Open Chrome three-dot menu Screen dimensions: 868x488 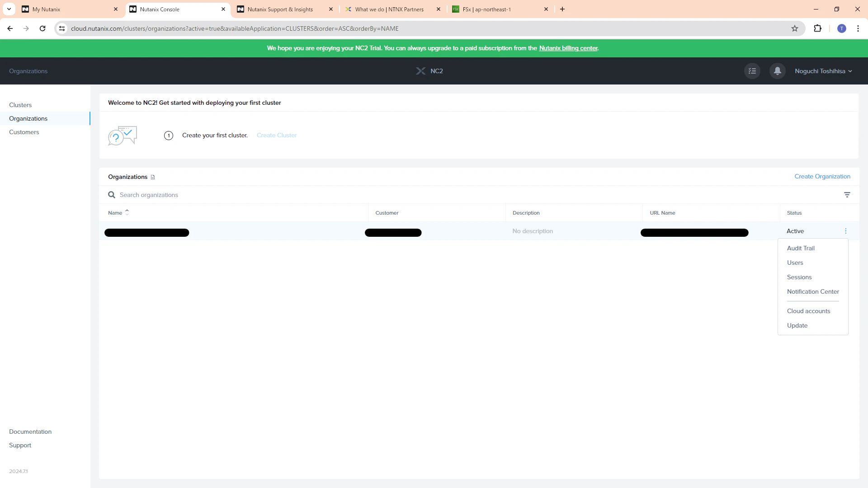pyautogui.click(x=858, y=28)
